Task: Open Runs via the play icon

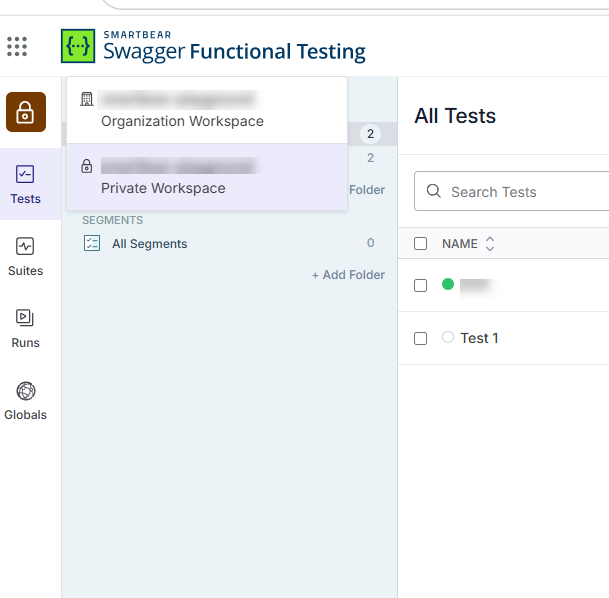Action: 25,318
